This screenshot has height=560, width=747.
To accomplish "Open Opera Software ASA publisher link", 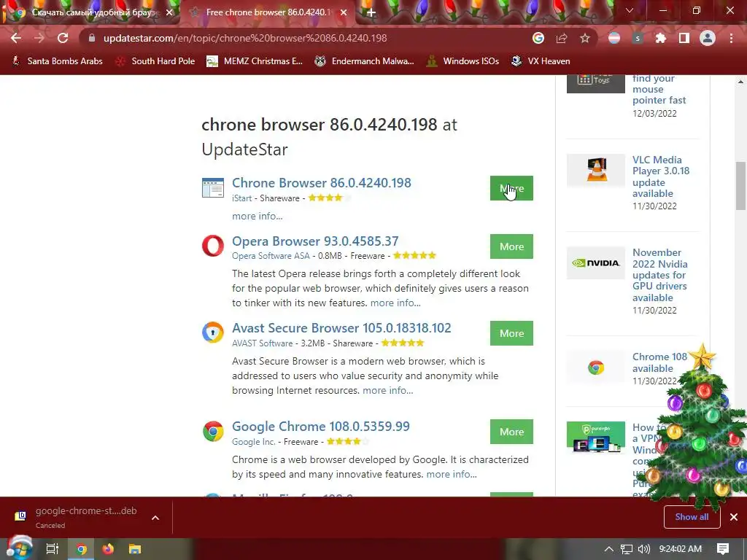I will point(271,256).
